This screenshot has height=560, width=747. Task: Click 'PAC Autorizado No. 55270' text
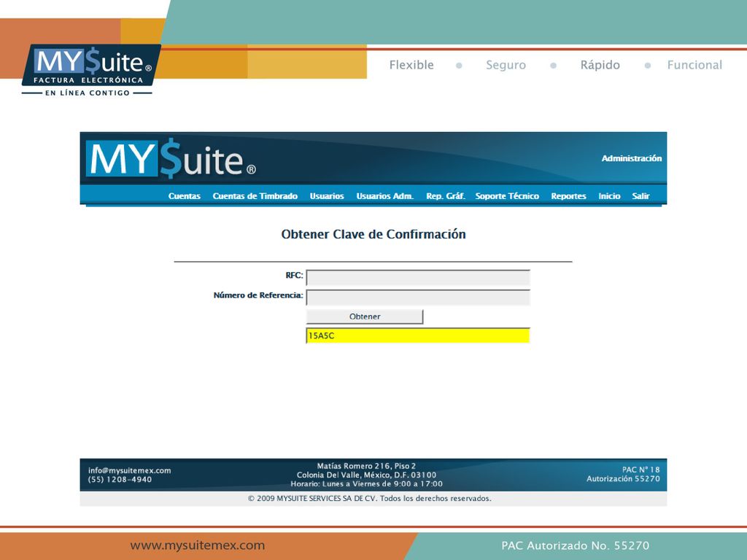[x=576, y=545]
